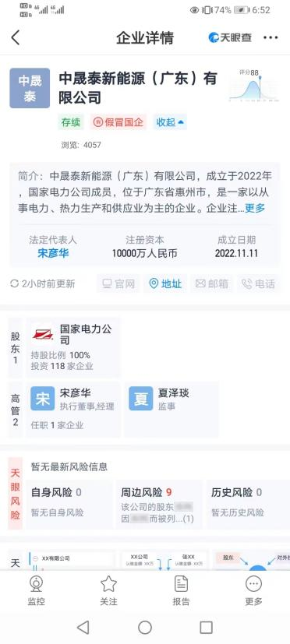Open the score 88 distribution chart
Viewport: 290px width, 644px height.
(x=254, y=86)
